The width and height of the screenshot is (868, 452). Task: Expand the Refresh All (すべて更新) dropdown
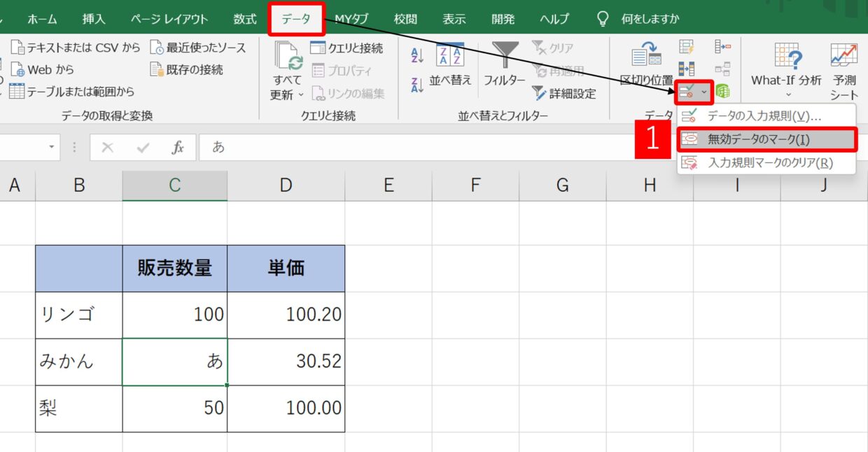click(x=301, y=95)
